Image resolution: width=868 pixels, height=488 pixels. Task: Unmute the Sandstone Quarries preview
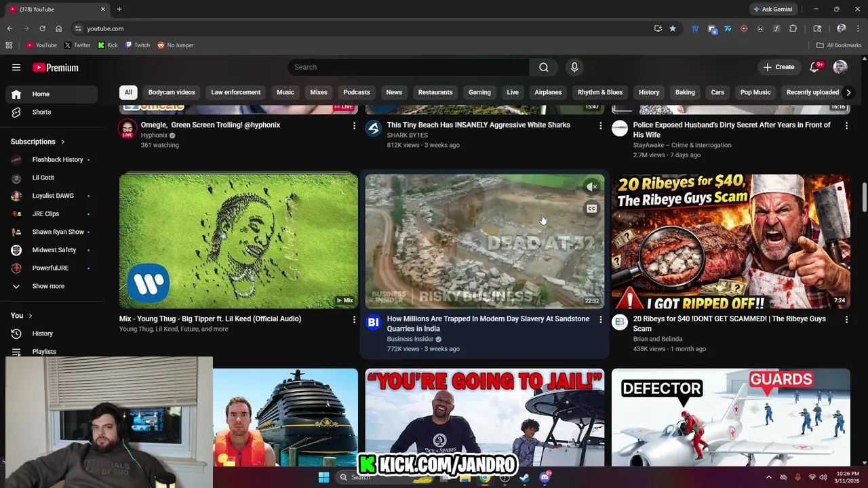point(591,186)
